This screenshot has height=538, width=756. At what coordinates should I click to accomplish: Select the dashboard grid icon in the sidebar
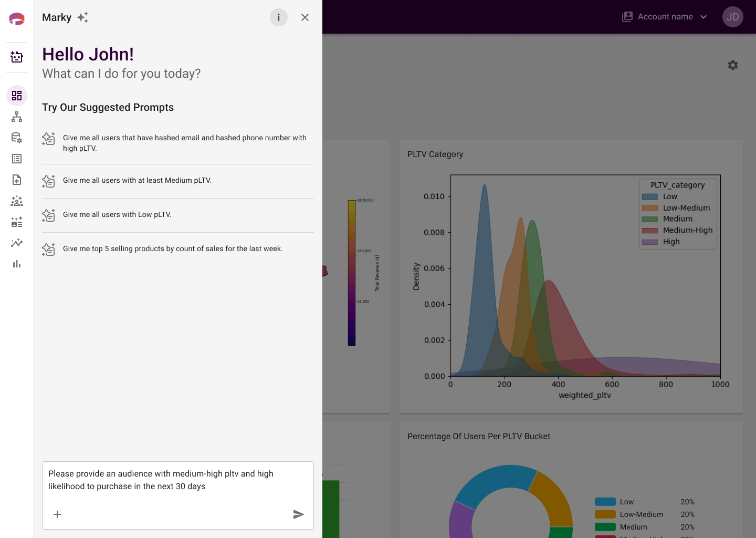click(x=17, y=96)
